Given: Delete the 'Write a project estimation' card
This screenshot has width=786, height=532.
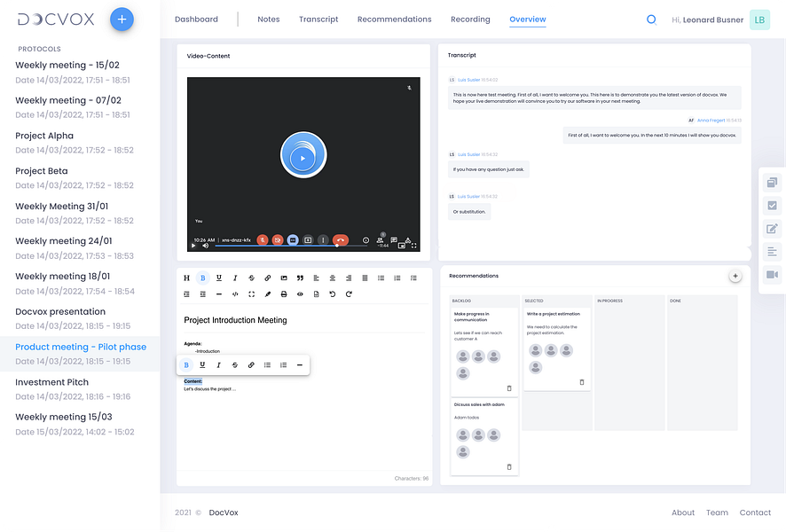Looking at the screenshot, I should click(582, 382).
